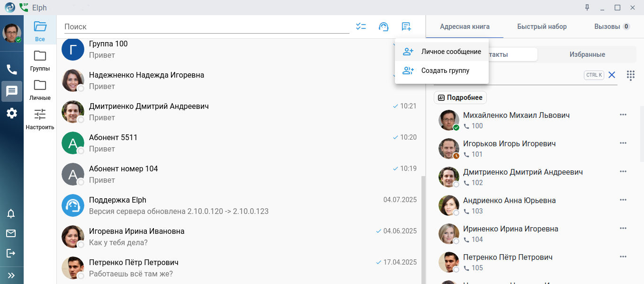Click the 'Подробнее' button
This screenshot has height=284, width=644.
pyautogui.click(x=460, y=98)
